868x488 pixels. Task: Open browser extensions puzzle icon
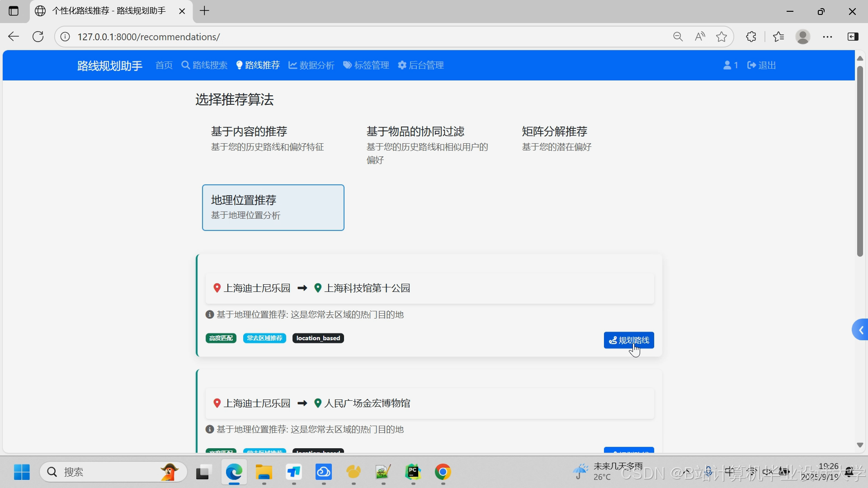coord(751,37)
